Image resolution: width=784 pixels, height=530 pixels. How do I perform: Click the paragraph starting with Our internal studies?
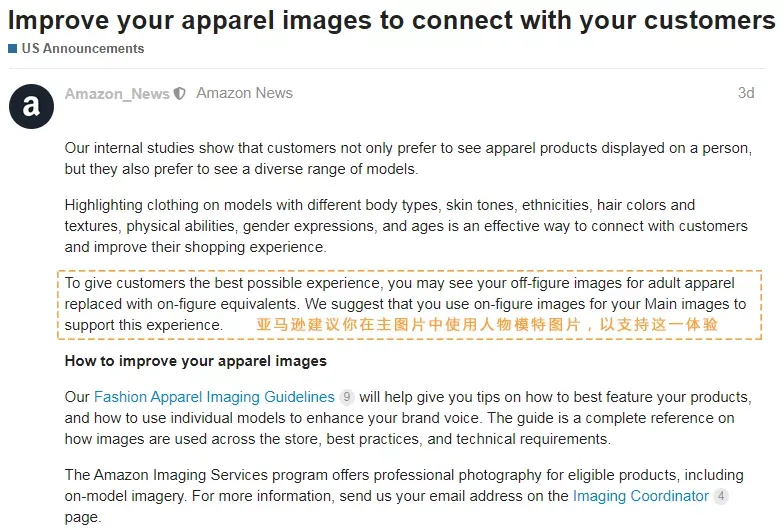[x=408, y=158]
